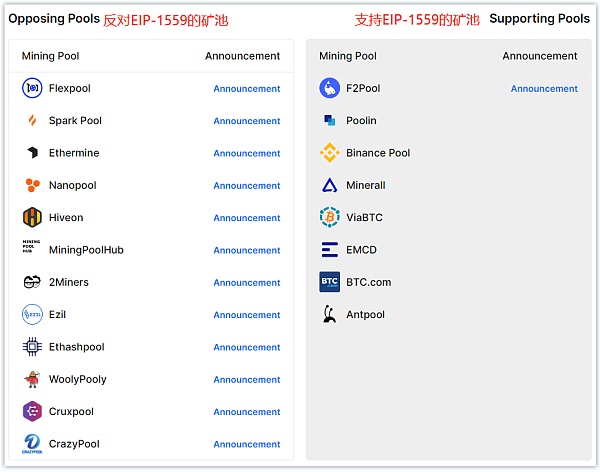This screenshot has height=472, width=600.
Task: Click the Ethermine logo icon
Action: click(x=33, y=152)
